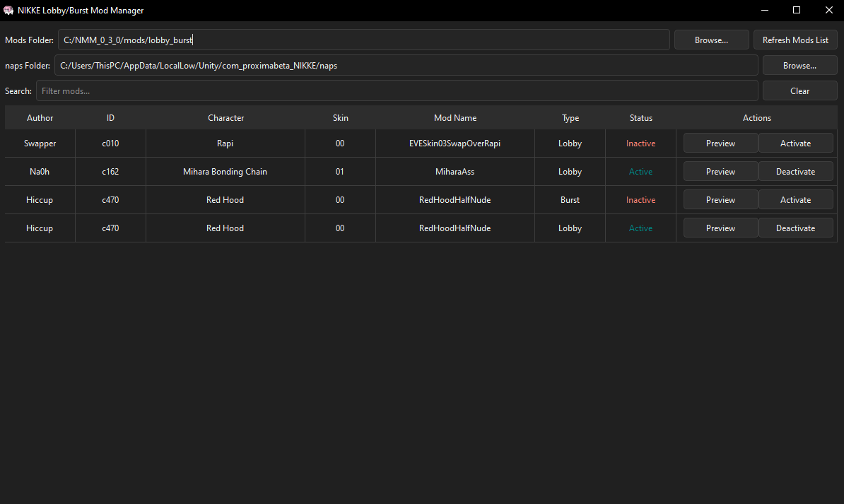Preview the MiharaAss mod
Image resolution: width=844 pixels, height=504 pixels.
pos(720,171)
